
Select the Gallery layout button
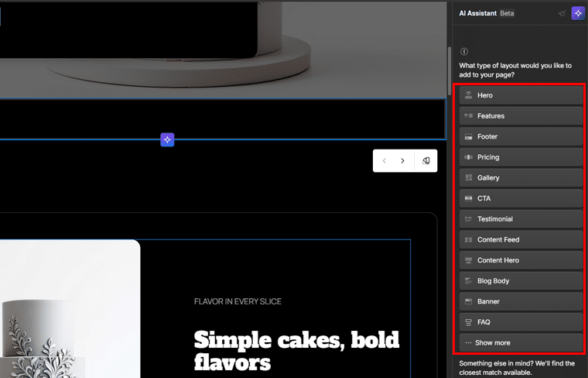pyautogui.click(x=521, y=178)
